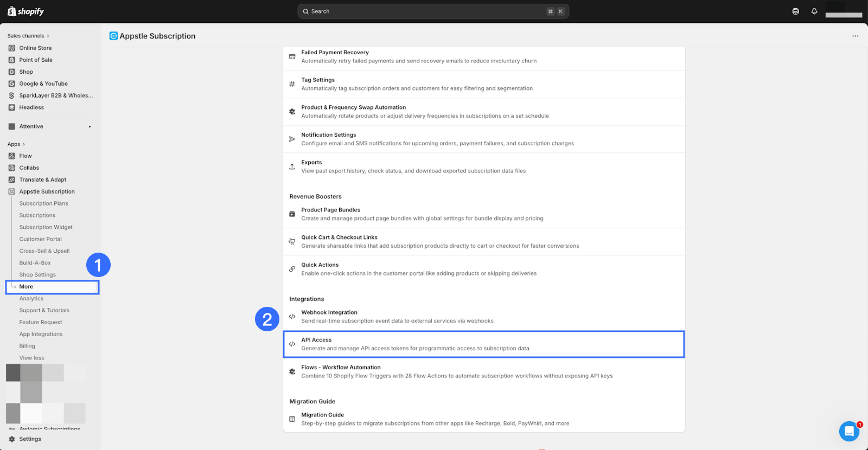This screenshot has width=868, height=450.
Task: Click the Shopify logo icon
Action: [x=12, y=11]
